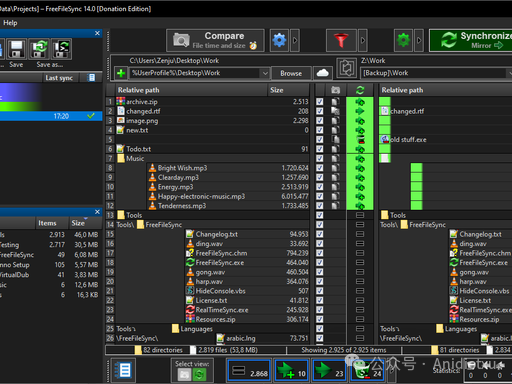Uncheck the archive.zip row checkbox
Viewport: 512px width, 384px height.
pyautogui.click(x=319, y=102)
